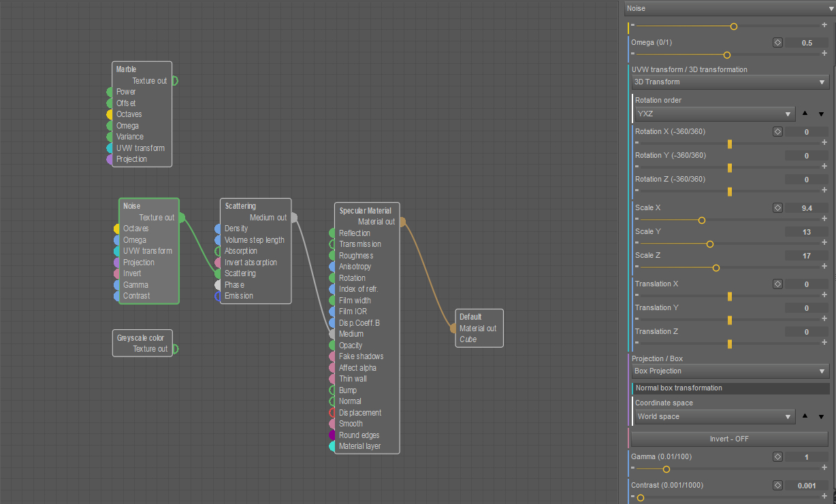Open the Box Projection dropdown

729,371
